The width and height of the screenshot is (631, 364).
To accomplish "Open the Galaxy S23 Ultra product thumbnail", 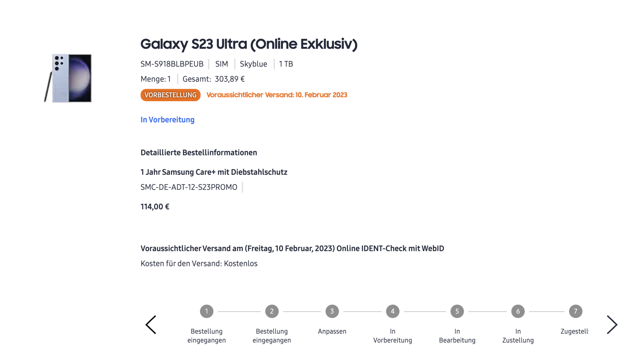I will [68, 78].
